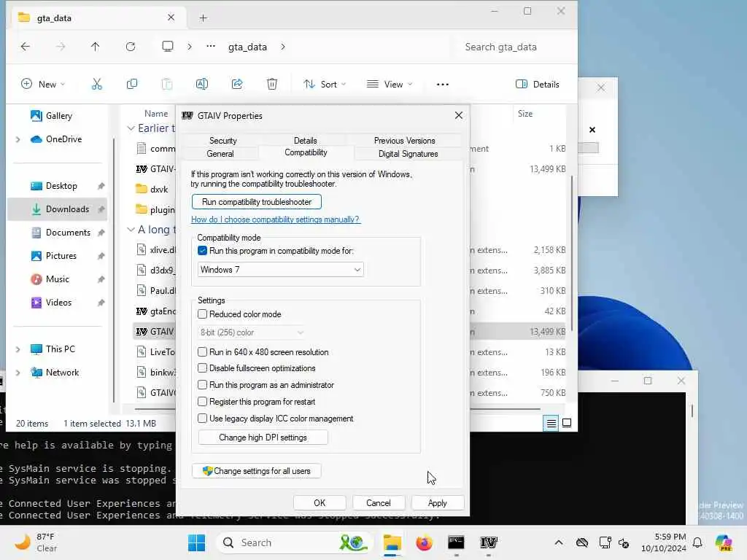Click Apply in GTAIV Properties
The width and height of the screenshot is (747, 560).
click(x=438, y=503)
